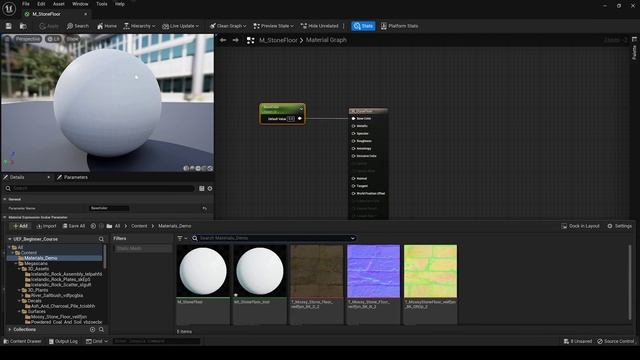This screenshot has width=640, height=360.
Task: Open the Hierarchy dropdown
Action: pyautogui.click(x=139, y=26)
